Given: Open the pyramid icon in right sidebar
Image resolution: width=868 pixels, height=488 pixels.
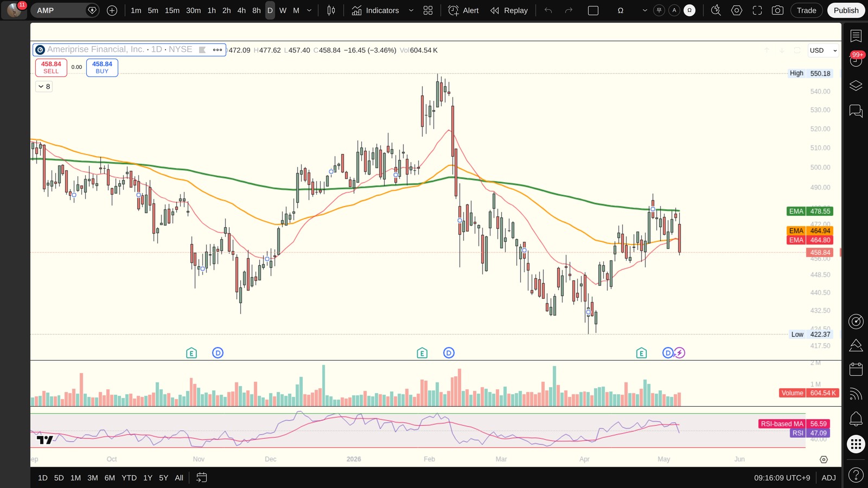Looking at the screenshot, I should click(856, 345).
